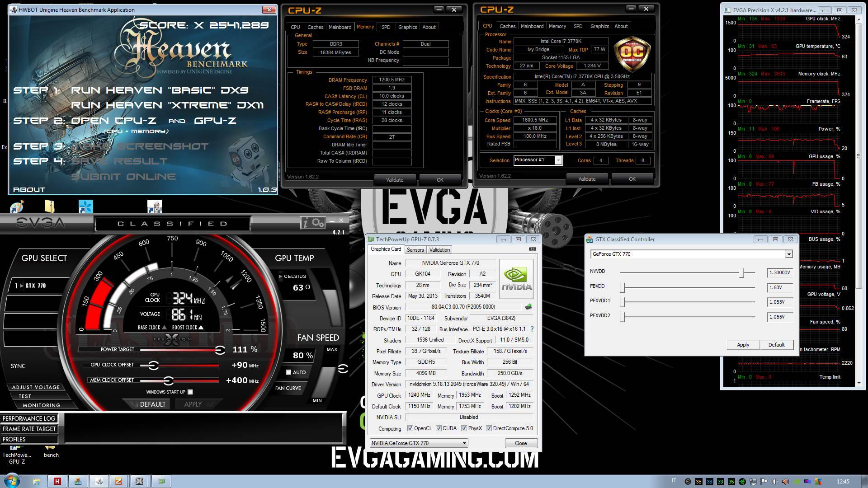This screenshot has width=868, height=488.
Task: Click Close button in GPU-Z
Action: [x=521, y=443]
